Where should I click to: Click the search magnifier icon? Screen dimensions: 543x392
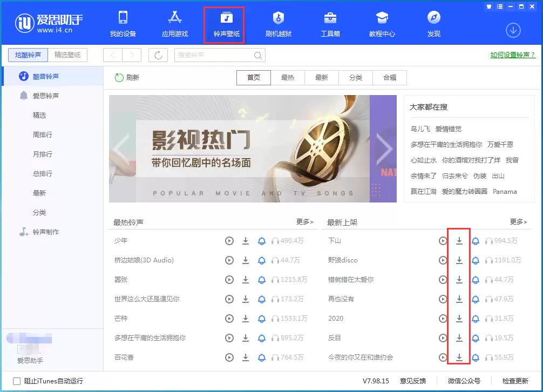coord(257,56)
